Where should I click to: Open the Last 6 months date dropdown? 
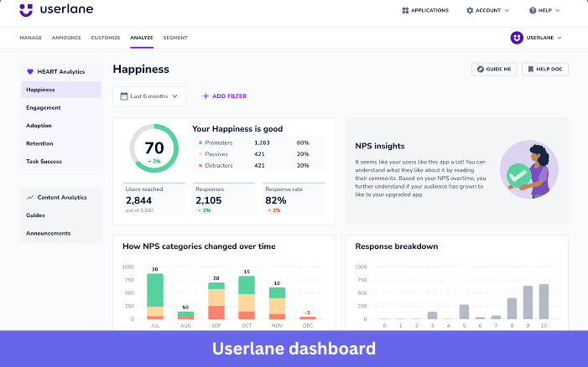pyautogui.click(x=149, y=96)
